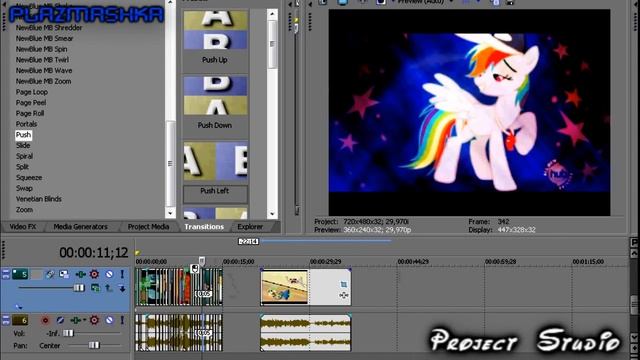Select the Push Down preset thumbnail

(215, 96)
